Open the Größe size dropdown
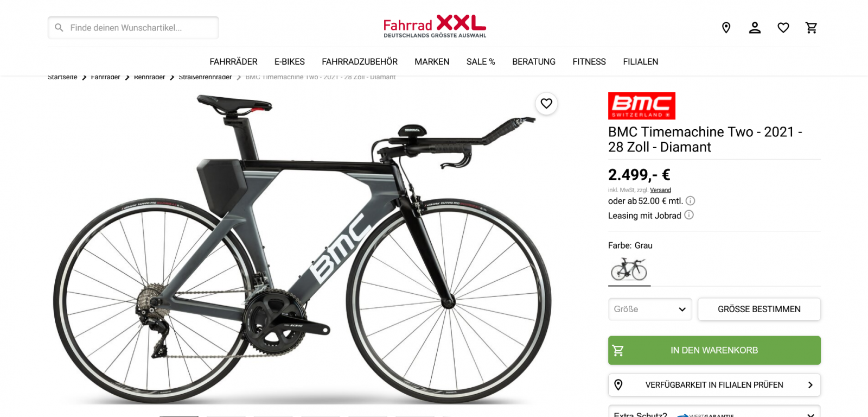 click(x=650, y=309)
